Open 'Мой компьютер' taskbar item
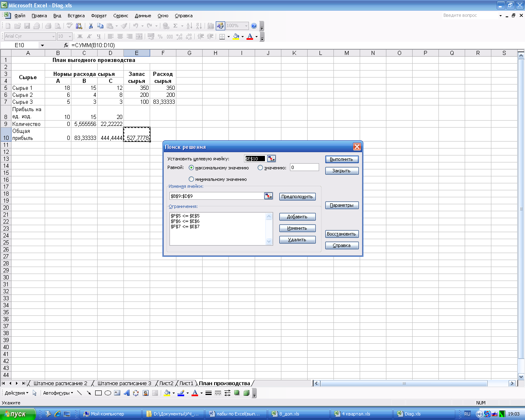Image resolution: width=525 pixels, height=420 pixels. pyautogui.click(x=110, y=414)
